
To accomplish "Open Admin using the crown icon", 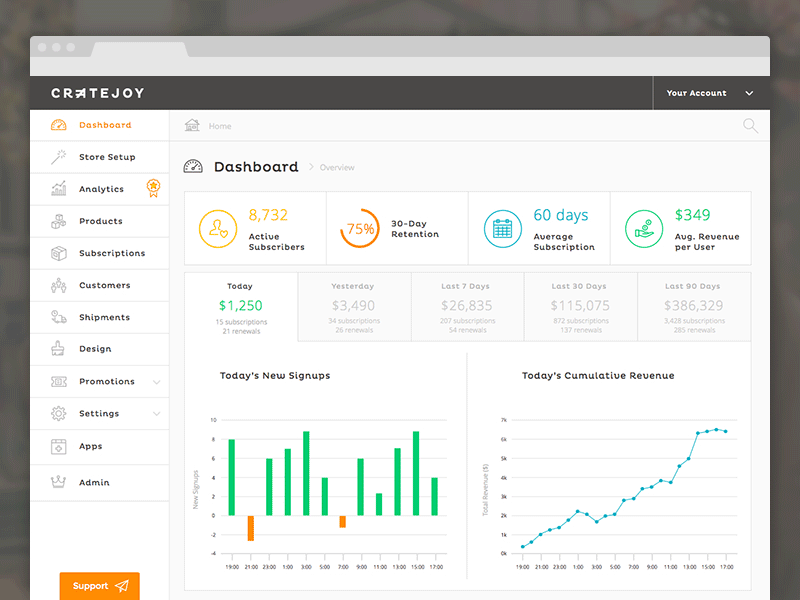I will [x=60, y=482].
